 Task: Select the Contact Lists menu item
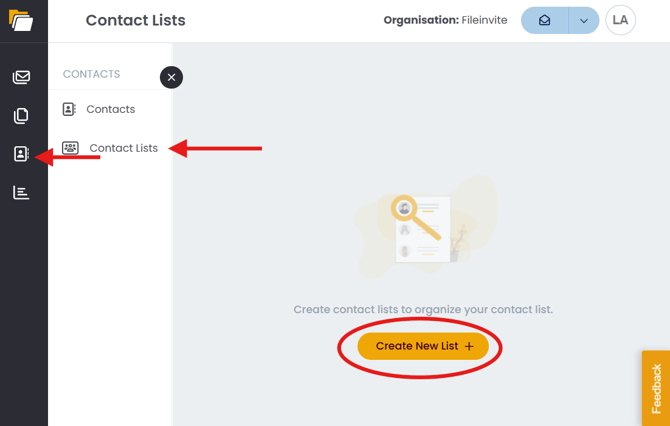point(123,148)
